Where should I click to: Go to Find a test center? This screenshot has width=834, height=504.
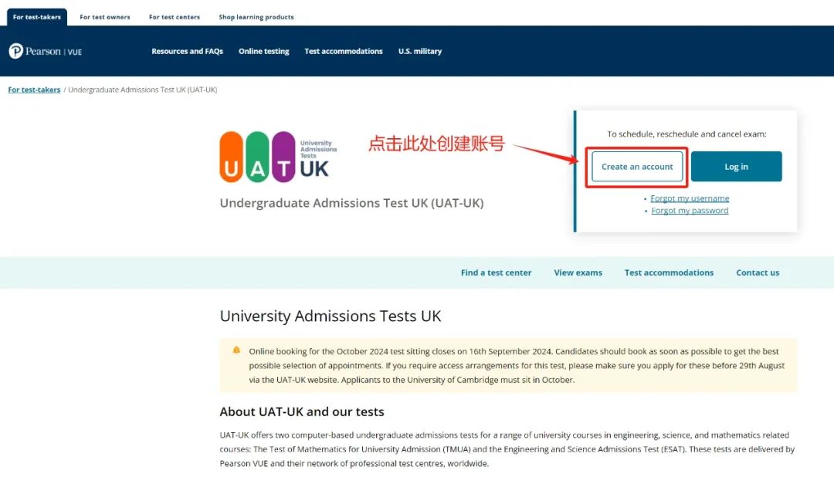(497, 272)
